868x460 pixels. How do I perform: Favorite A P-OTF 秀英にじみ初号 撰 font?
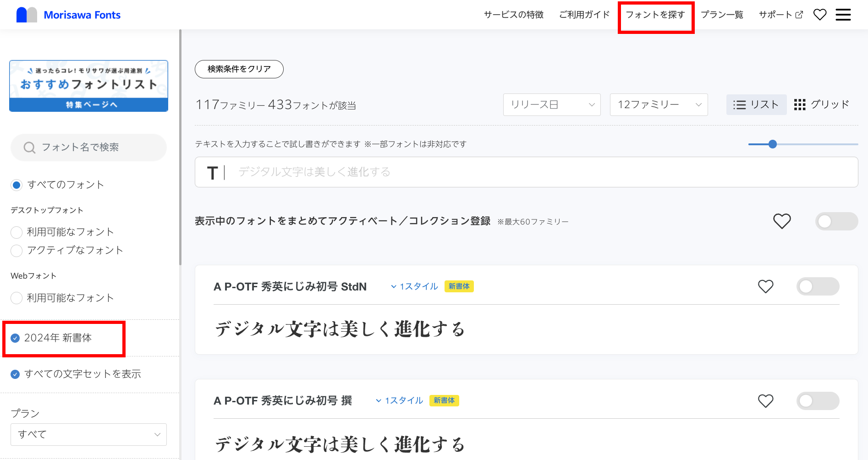click(x=765, y=401)
